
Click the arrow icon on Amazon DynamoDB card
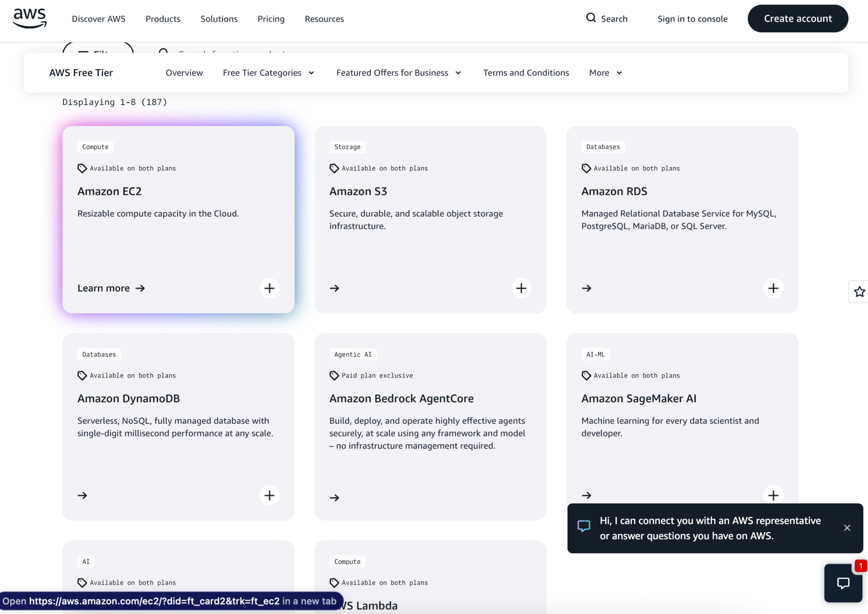click(x=83, y=496)
